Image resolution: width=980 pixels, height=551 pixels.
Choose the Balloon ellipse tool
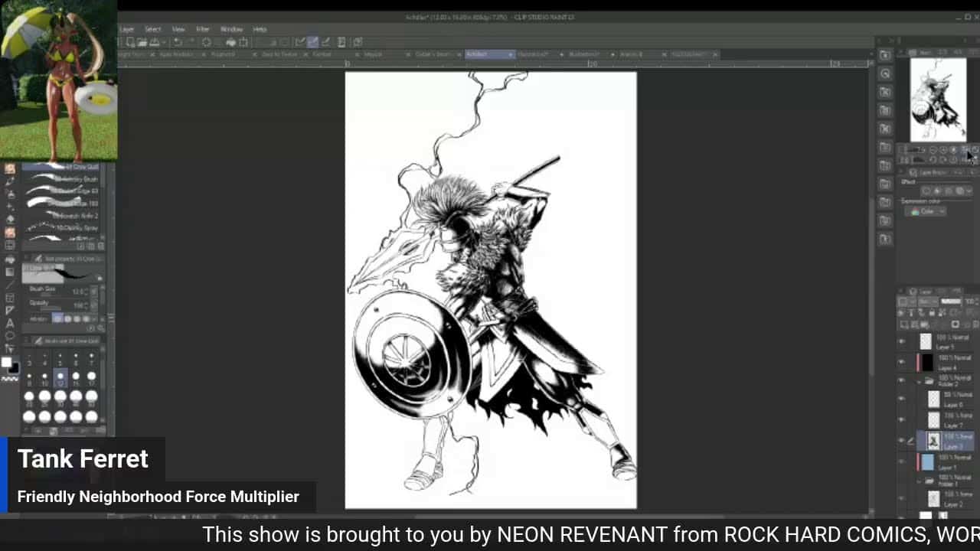[x=10, y=336]
